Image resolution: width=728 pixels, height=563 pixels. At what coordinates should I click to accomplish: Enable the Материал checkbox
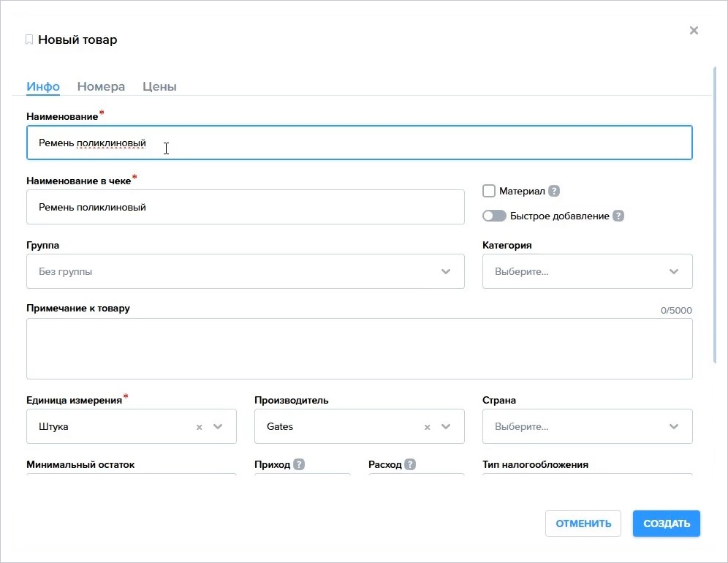pos(489,192)
